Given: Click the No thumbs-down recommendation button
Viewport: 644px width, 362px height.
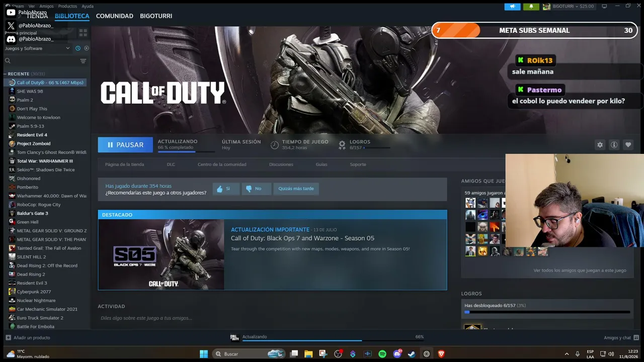Looking at the screenshot, I should [256, 189].
